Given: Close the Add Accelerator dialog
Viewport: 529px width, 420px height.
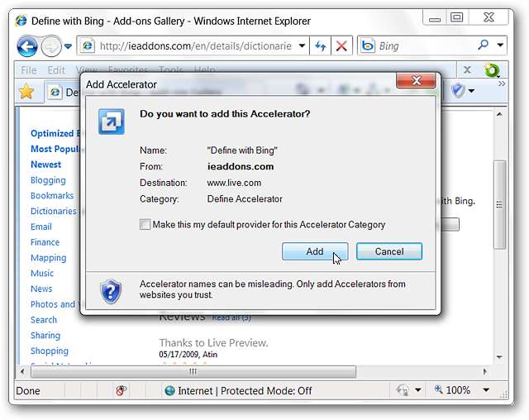Looking at the screenshot, I should (417, 81).
